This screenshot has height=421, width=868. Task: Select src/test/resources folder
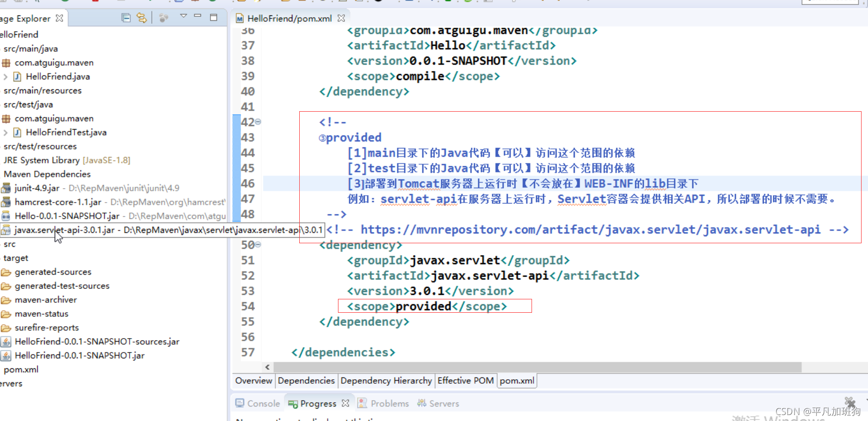coord(40,146)
